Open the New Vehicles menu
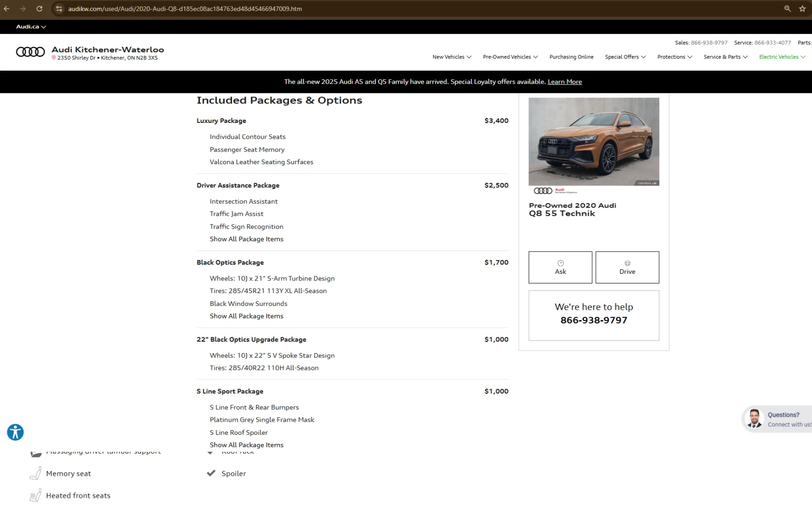 point(452,57)
